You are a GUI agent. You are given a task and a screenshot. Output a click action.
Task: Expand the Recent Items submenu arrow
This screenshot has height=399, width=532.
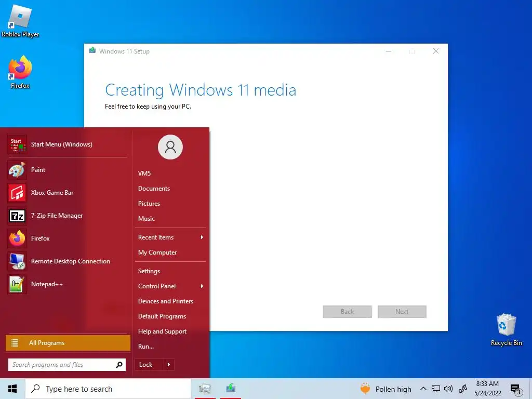tap(202, 237)
